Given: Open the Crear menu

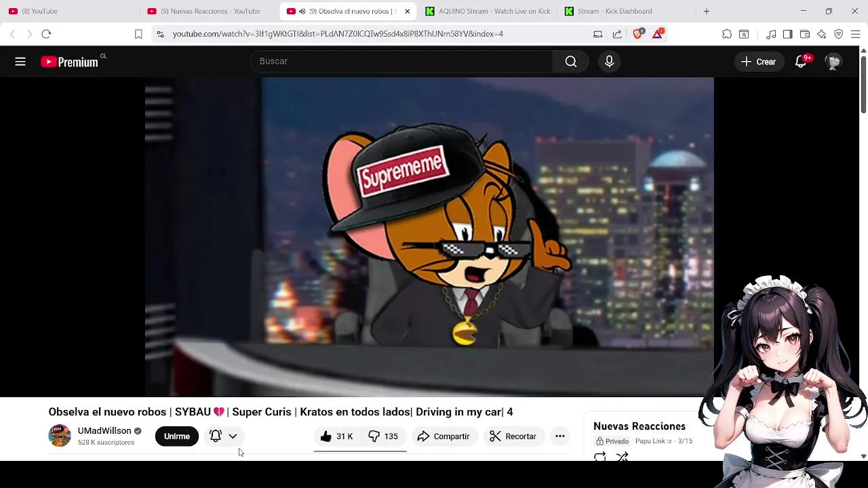Looking at the screenshot, I should (x=759, y=62).
